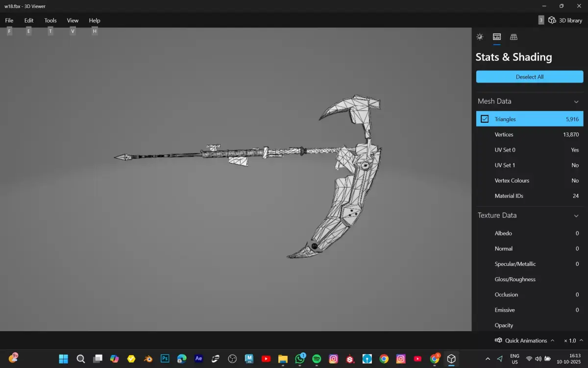Select the UV Set 1 row
The width and height of the screenshot is (588, 368).
[530, 165]
